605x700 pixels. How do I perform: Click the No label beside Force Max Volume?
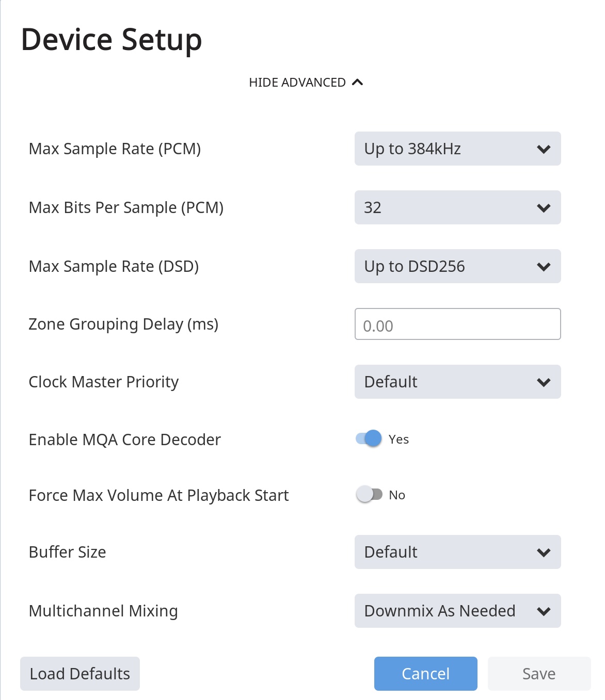(397, 495)
